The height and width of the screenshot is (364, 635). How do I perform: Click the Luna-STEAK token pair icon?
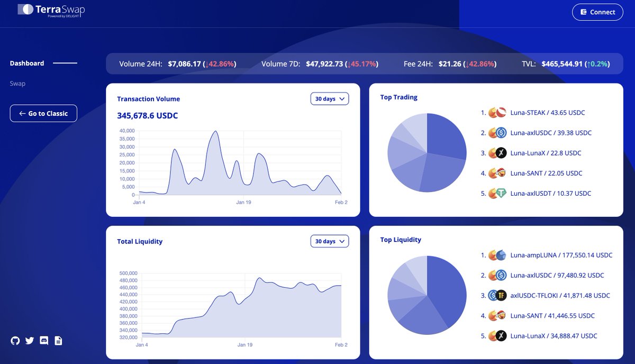(x=497, y=113)
